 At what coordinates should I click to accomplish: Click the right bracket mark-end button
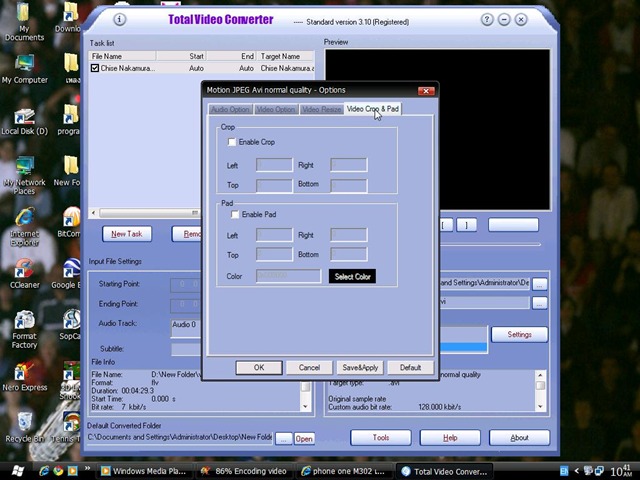click(466, 225)
